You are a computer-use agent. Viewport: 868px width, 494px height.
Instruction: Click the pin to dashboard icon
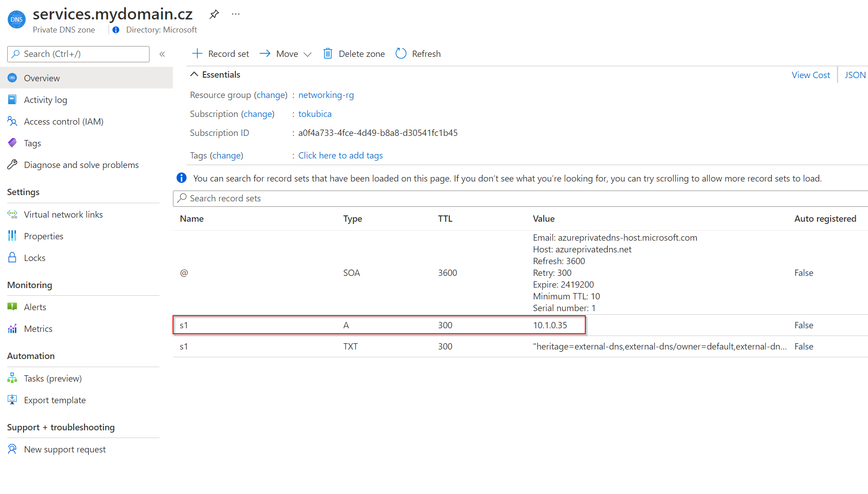(x=214, y=14)
